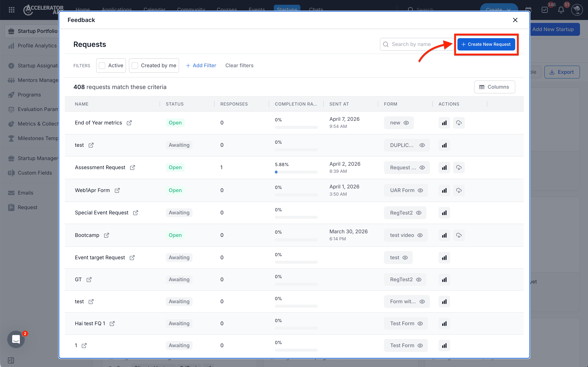Open Web1Apr Form external link icon

[x=117, y=191]
